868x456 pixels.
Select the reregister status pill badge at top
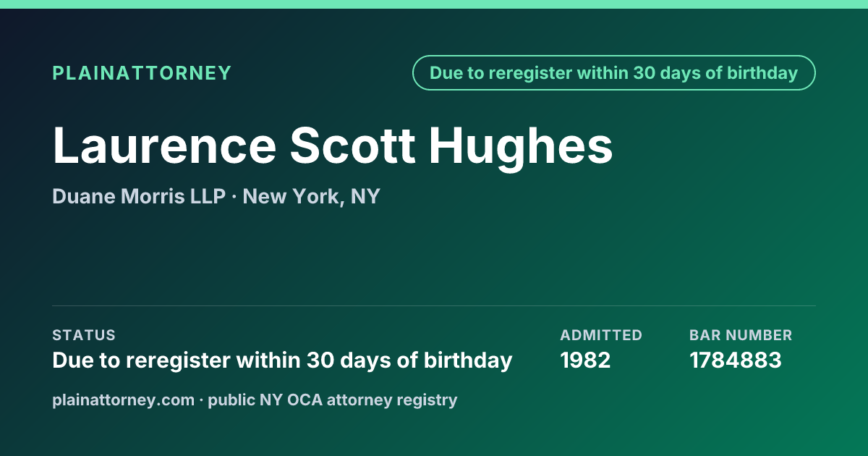coord(614,73)
